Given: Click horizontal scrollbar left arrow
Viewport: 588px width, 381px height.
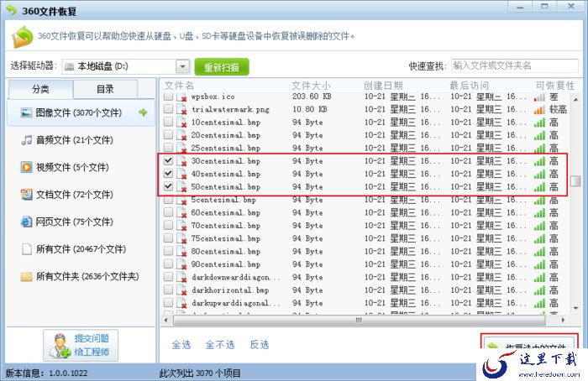Looking at the screenshot, I should (166, 321).
